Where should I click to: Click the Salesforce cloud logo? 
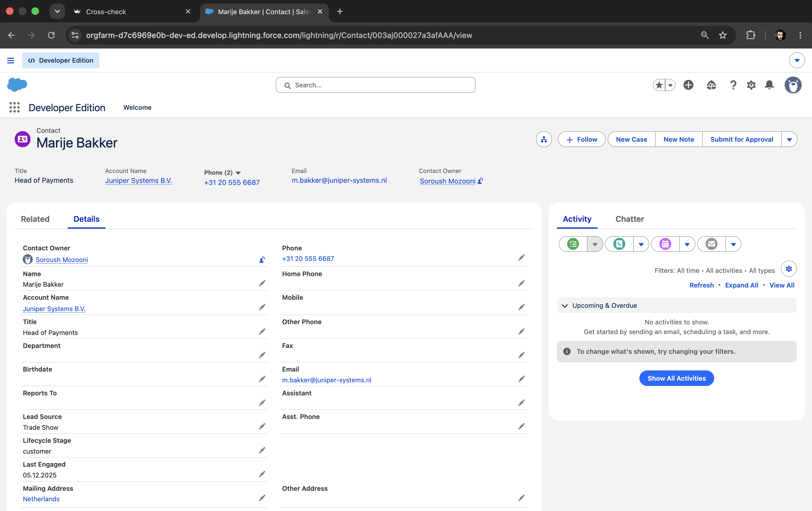click(x=17, y=84)
